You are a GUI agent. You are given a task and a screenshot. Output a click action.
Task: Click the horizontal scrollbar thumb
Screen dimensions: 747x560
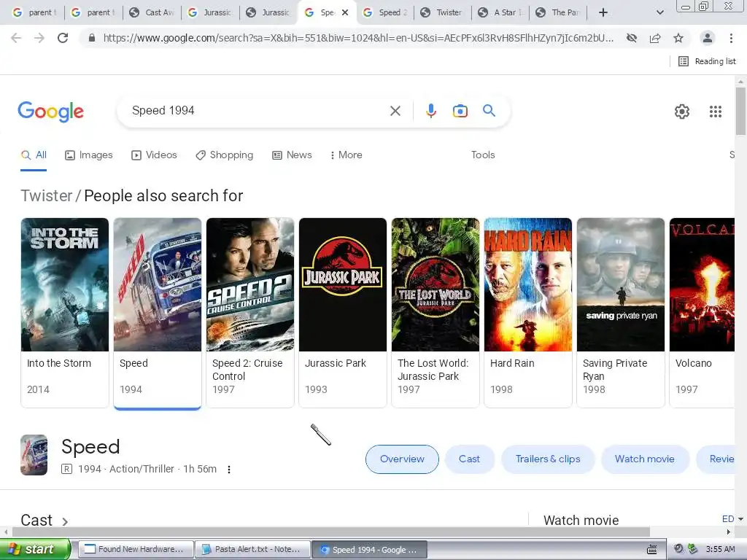pos(331,532)
